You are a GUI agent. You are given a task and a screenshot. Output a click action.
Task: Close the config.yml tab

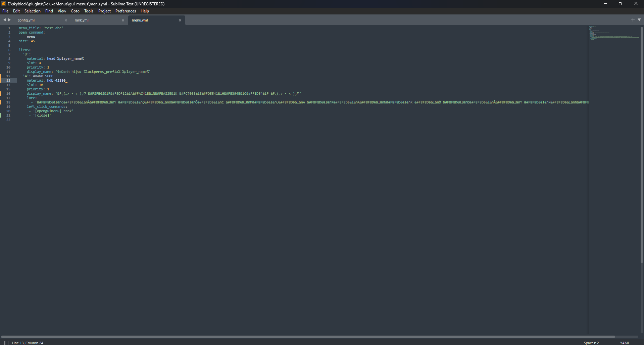(66, 20)
